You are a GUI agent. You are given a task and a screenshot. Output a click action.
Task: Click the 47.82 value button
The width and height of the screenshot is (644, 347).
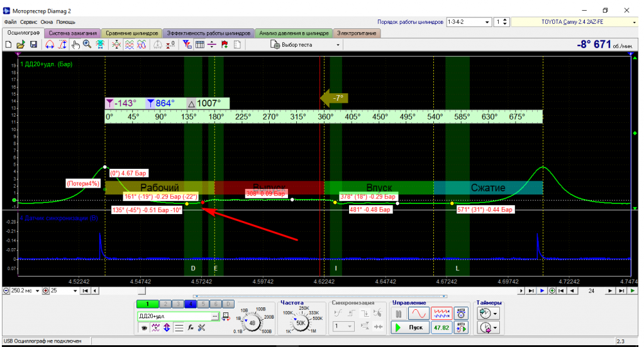441,327
